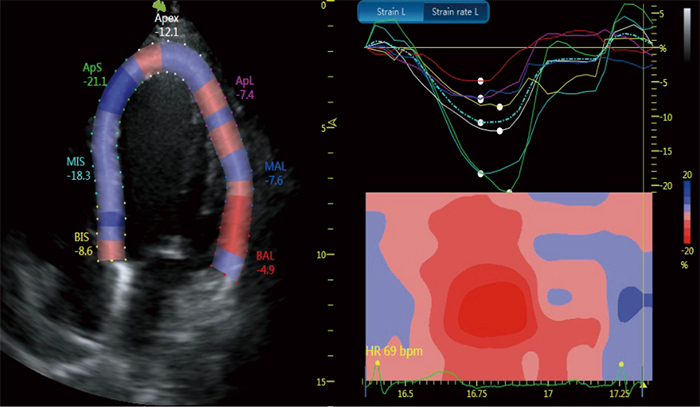This screenshot has width=700, height=407.
Task: Click the green marker above Apex
Action: tap(159, 6)
